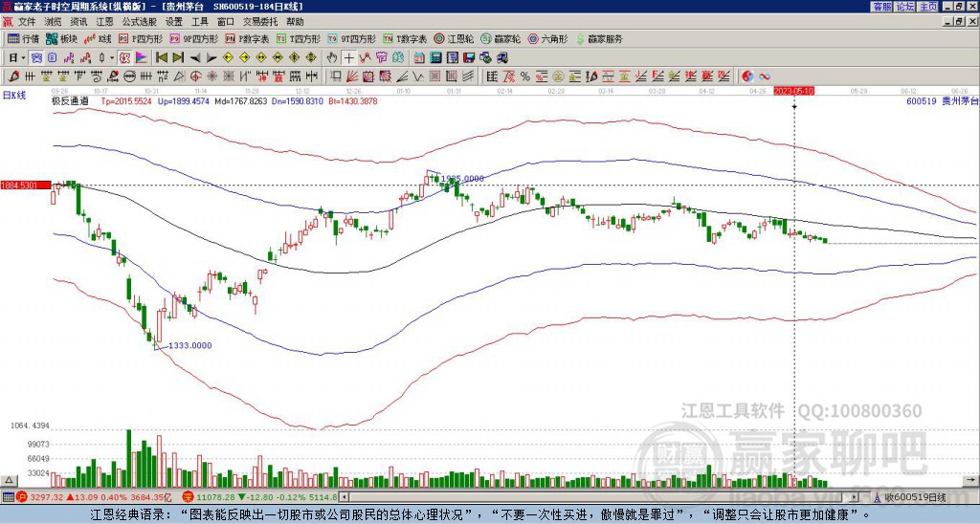Screen dimensions: 980x524
Task: Click the triangle button at volume panel left
Action: [x=9, y=480]
